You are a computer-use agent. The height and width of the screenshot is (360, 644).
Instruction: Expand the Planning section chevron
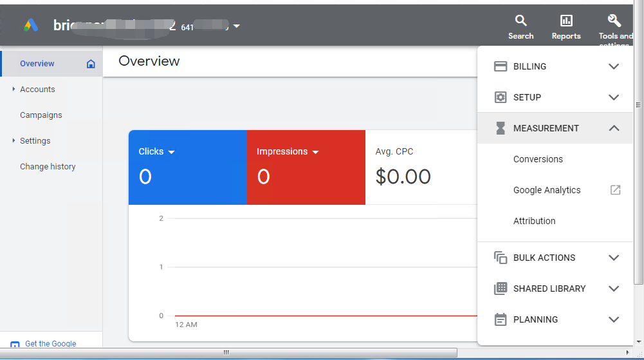pyautogui.click(x=614, y=319)
